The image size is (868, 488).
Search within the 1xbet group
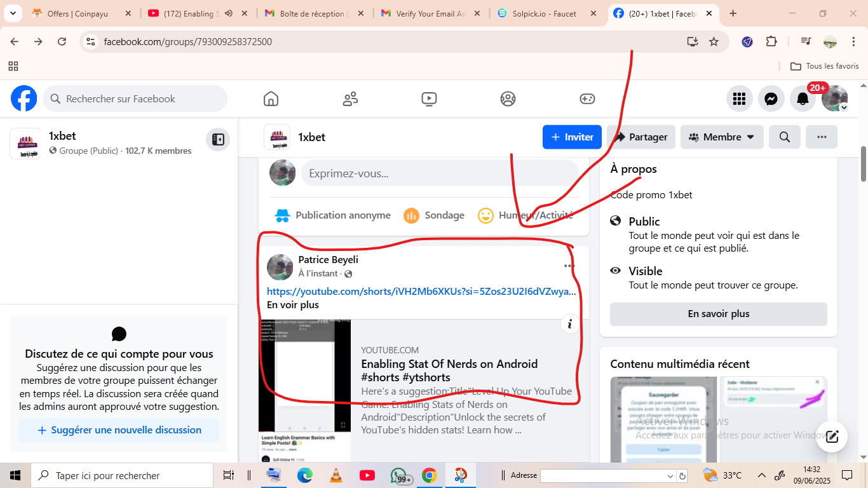[785, 137]
